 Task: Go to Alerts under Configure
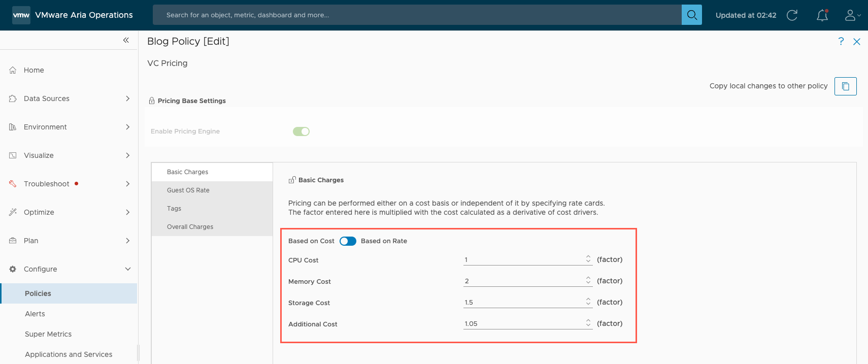[35, 314]
